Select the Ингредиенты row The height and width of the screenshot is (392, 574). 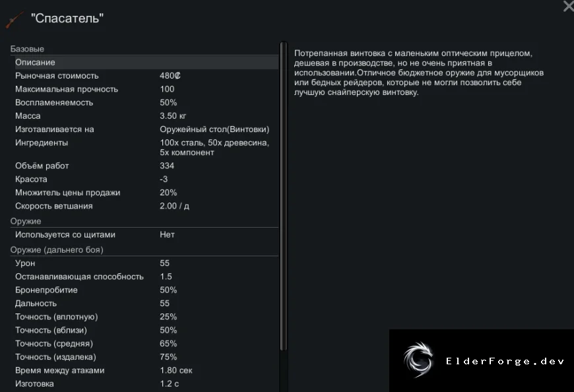(x=144, y=148)
